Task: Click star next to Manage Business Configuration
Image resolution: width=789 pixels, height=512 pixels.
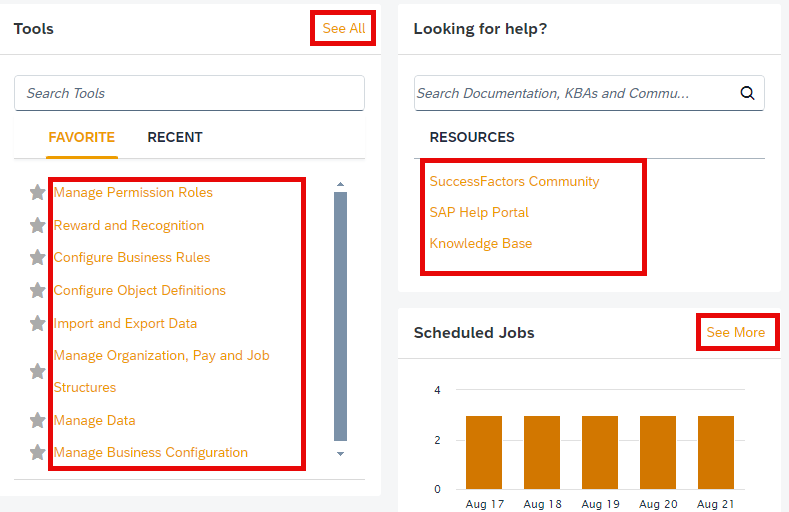Action: click(x=38, y=452)
